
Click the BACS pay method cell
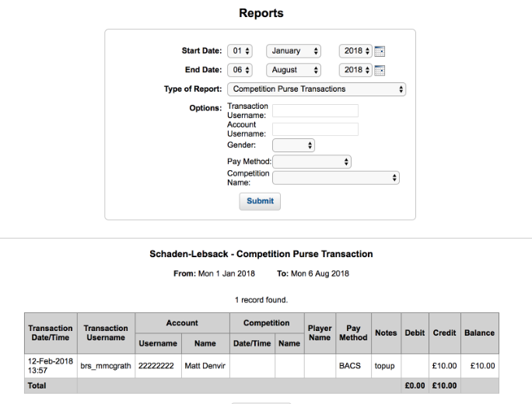point(353,366)
